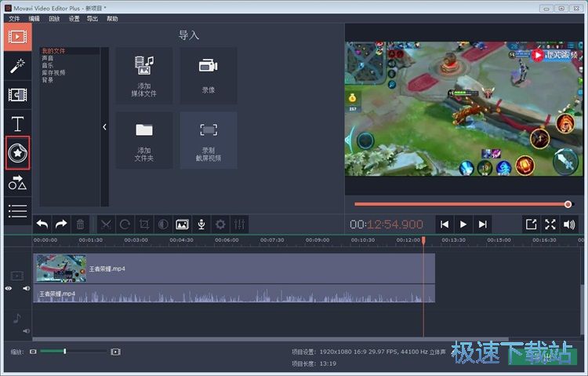
Task: Zoom out timeline with small icon
Action: (x=34, y=352)
